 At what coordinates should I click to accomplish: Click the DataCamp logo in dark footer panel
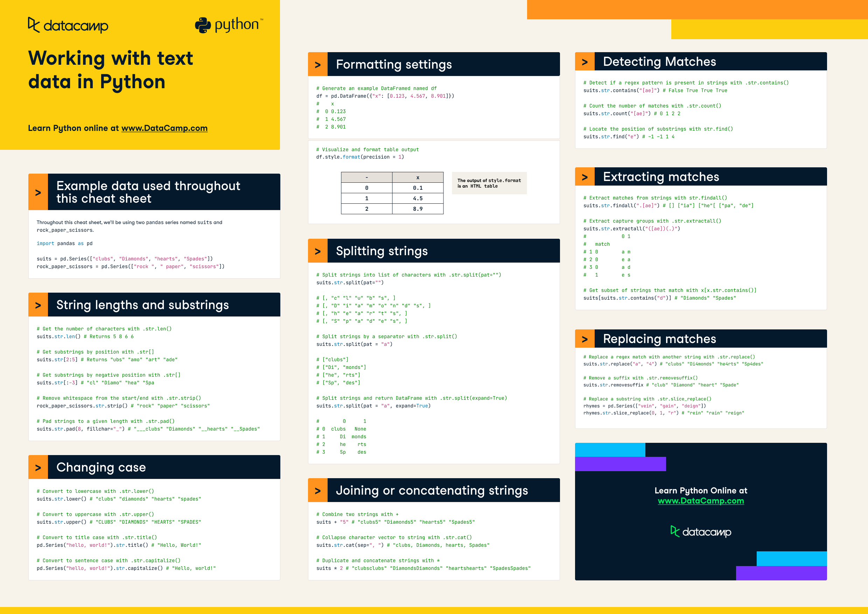(700, 532)
